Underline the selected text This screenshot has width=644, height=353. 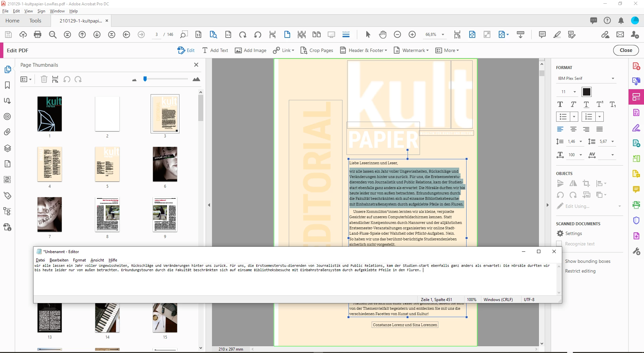point(586,105)
